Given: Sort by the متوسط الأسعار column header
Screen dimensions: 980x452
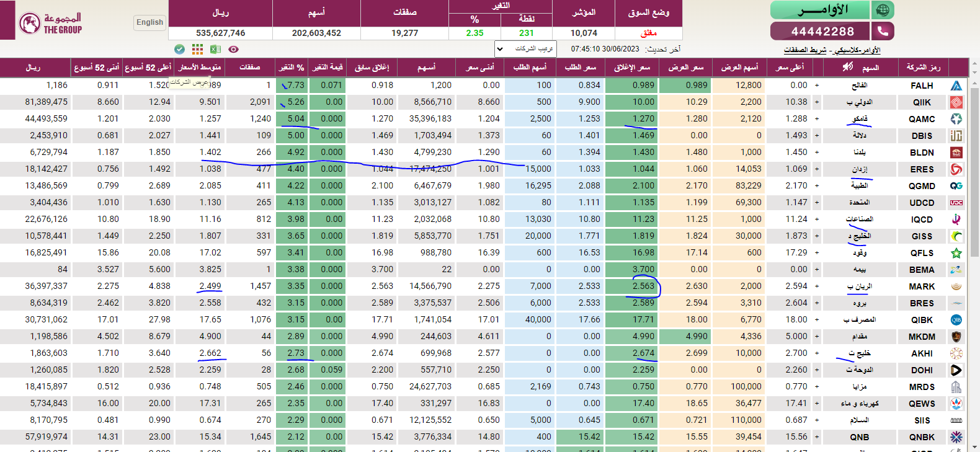Looking at the screenshot, I should [200, 67].
